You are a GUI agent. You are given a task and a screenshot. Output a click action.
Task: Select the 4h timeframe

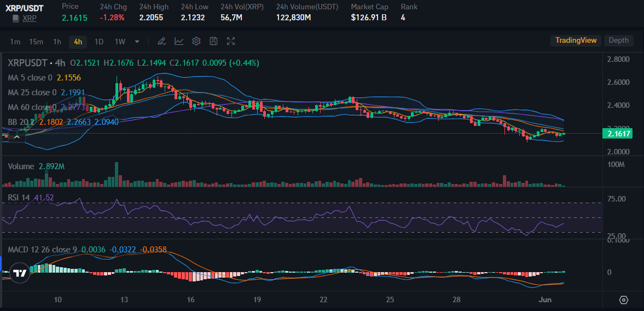click(78, 42)
